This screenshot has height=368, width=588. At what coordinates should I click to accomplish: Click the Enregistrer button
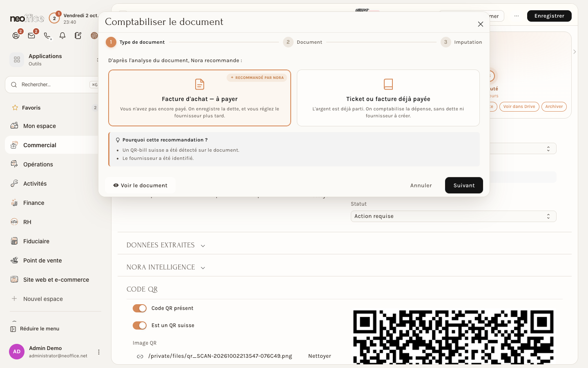point(549,16)
